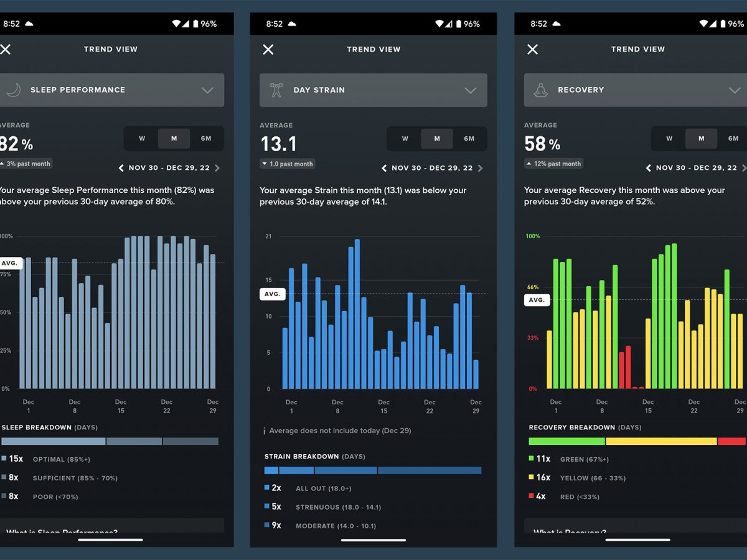The image size is (747, 560).
Task: Select the 6M range in Day Strain
Action: point(469,139)
